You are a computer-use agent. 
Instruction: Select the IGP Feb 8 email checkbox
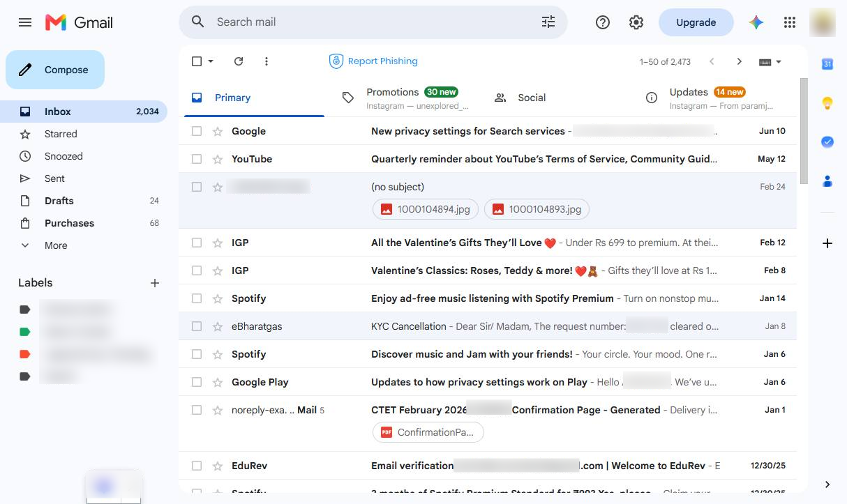[x=197, y=270]
